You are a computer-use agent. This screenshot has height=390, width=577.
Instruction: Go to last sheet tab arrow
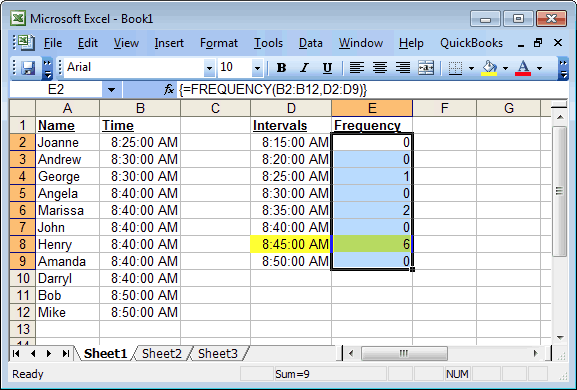(x=66, y=354)
